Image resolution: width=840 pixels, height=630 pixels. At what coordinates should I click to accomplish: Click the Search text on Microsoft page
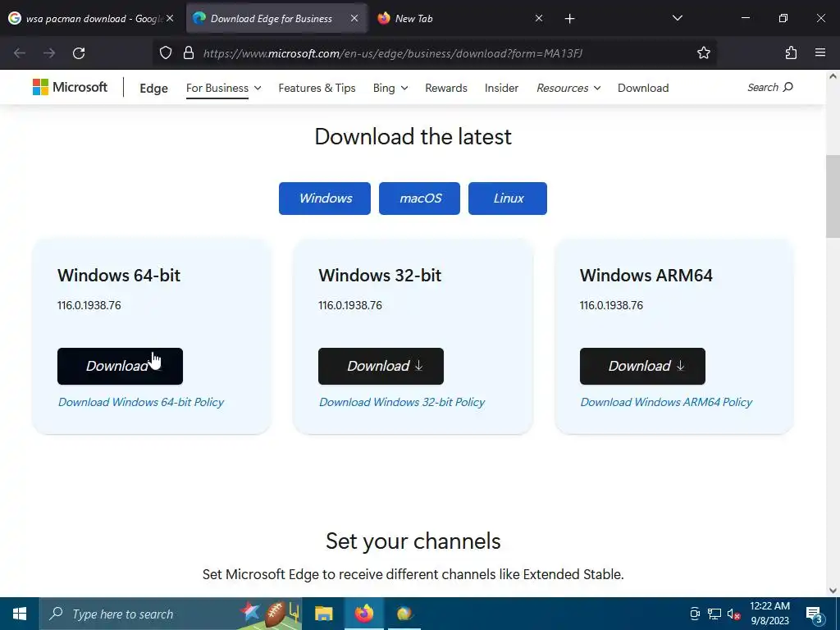[763, 87]
